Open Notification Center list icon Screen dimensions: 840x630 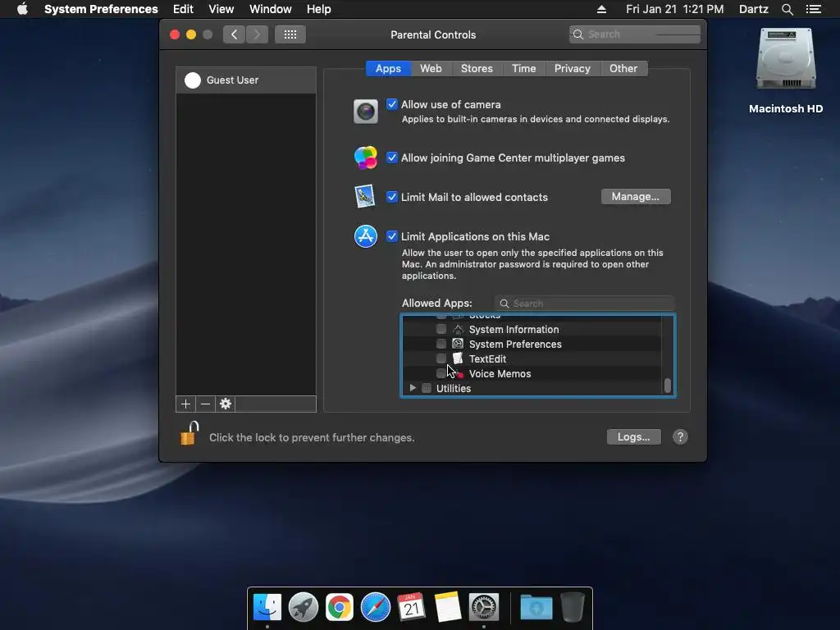click(813, 9)
